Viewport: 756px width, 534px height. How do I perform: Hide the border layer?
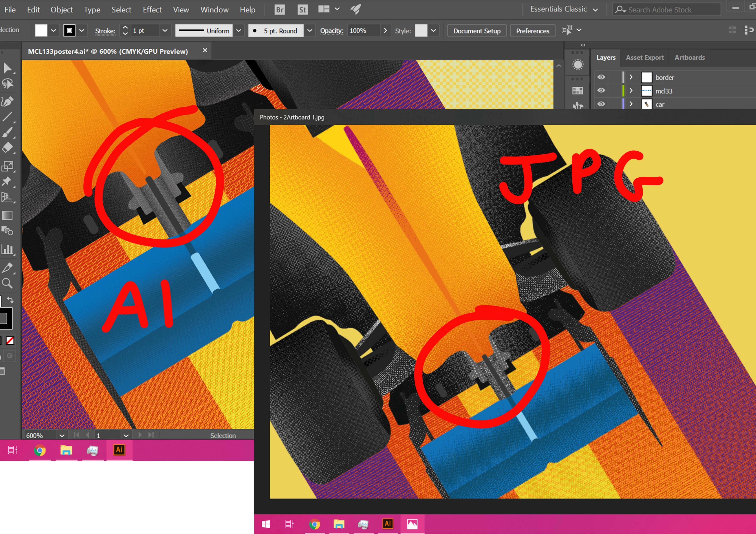pyautogui.click(x=601, y=77)
